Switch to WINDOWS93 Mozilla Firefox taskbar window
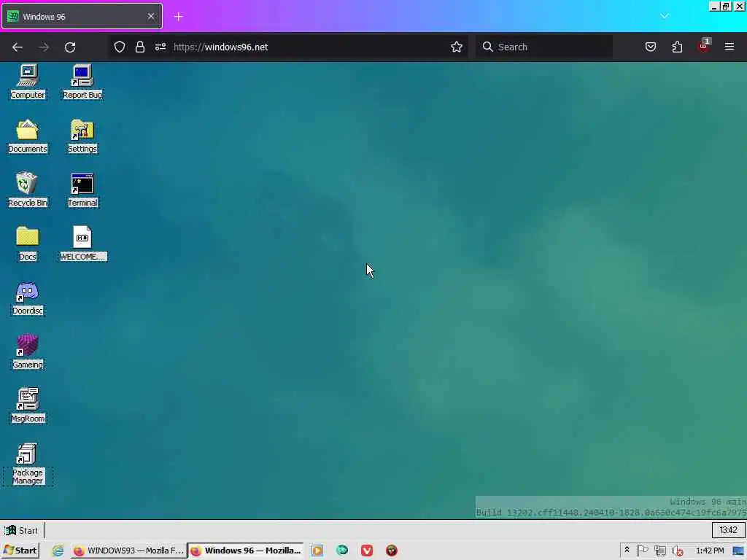Image resolution: width=747 pixels, height=560 pixels. pyautogui.click(x=128, y=551)
